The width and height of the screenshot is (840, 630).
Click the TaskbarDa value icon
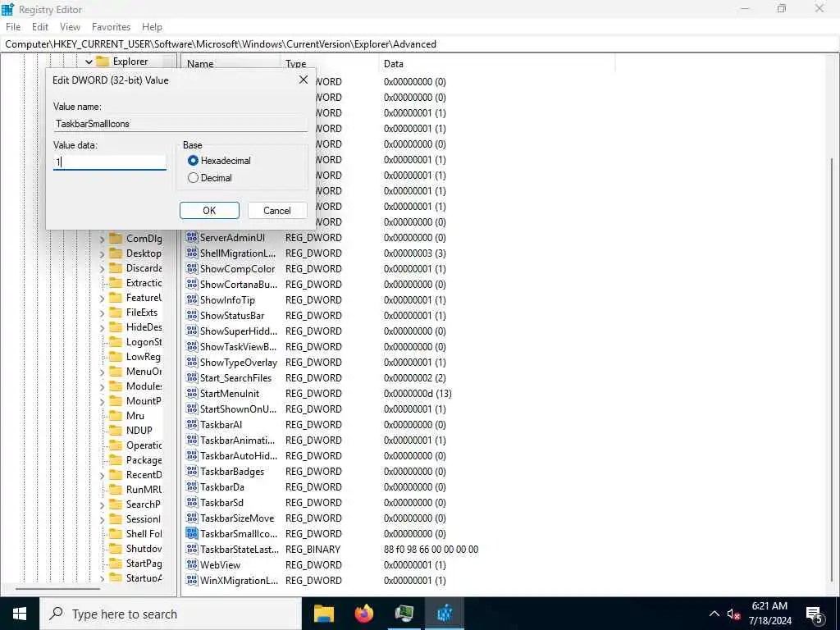192,486
